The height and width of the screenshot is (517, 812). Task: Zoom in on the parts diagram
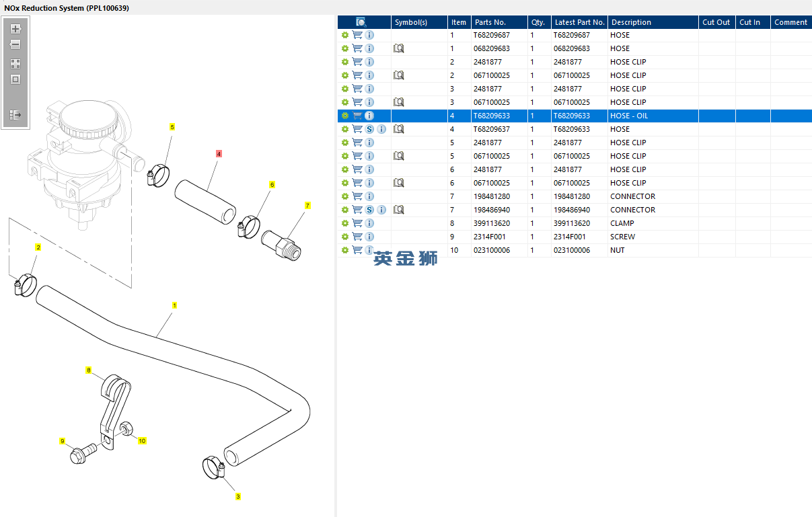tap(15, 29)
